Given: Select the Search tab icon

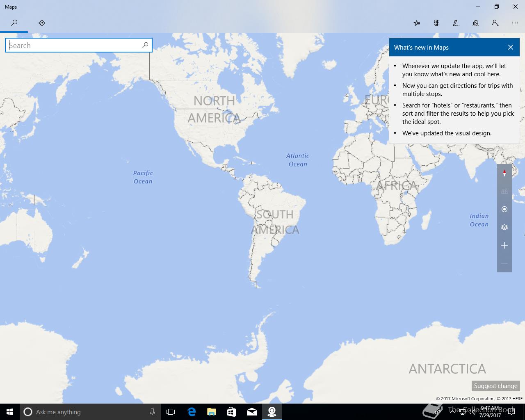Looking at the screenshot, I should tap(14, 23).
